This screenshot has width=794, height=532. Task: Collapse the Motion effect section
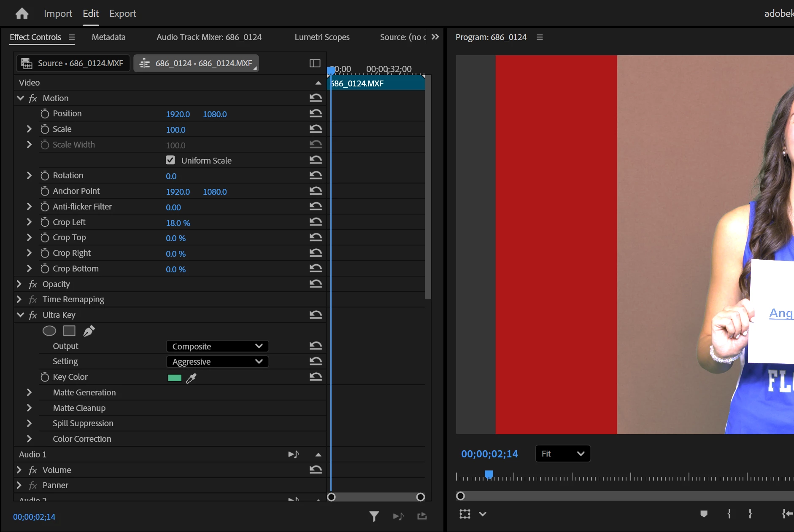pyautogui.click(x=20, y=98)
